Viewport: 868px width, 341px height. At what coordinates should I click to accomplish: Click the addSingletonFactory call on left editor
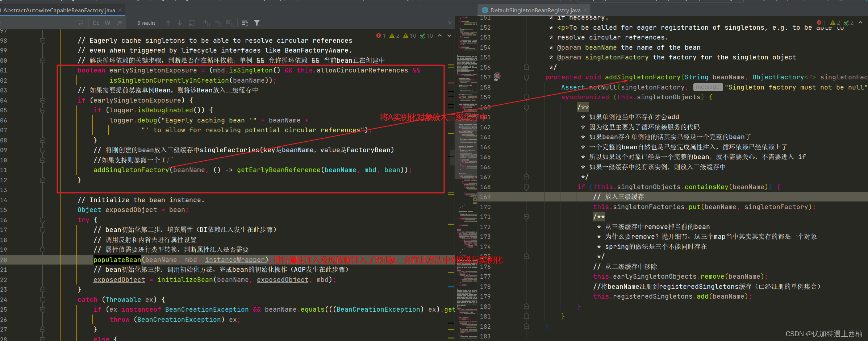pos(131,170)
